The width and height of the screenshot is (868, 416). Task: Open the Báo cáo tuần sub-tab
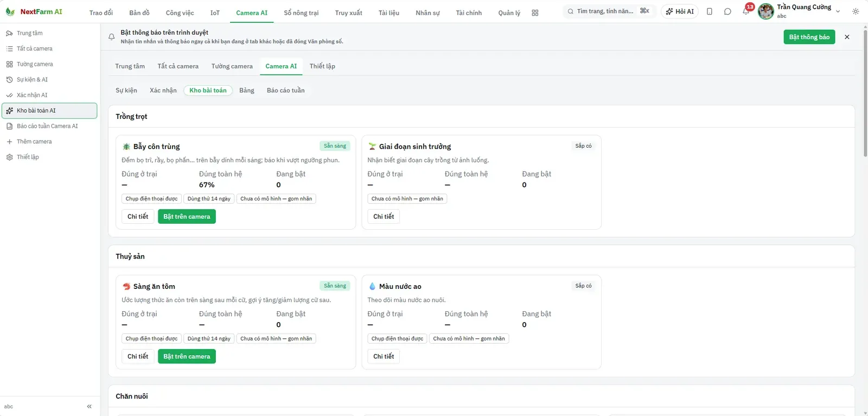click(x=286, y=91)
